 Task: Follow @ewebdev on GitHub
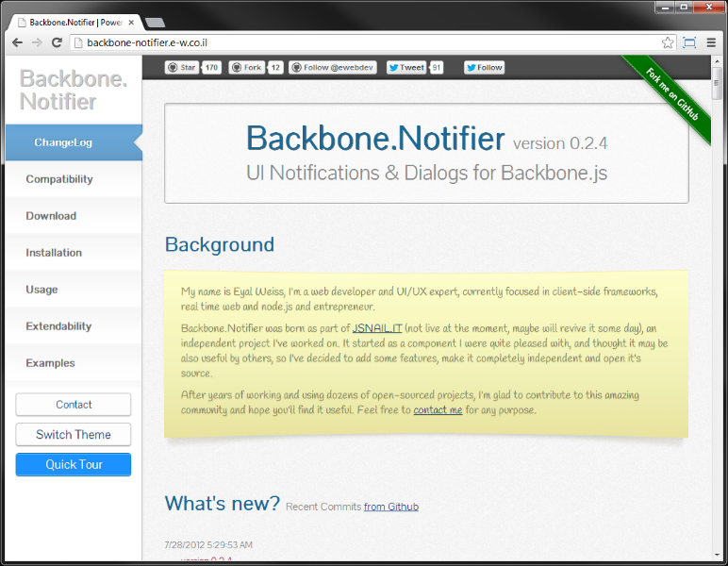(x=333, y=67)
